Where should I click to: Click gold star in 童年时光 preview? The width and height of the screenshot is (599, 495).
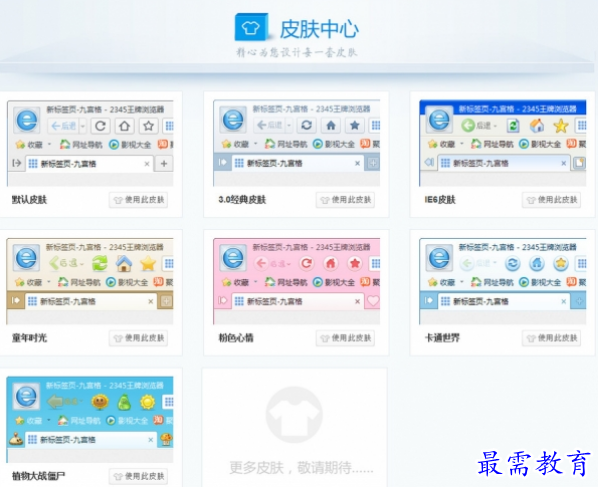point(148,263)
